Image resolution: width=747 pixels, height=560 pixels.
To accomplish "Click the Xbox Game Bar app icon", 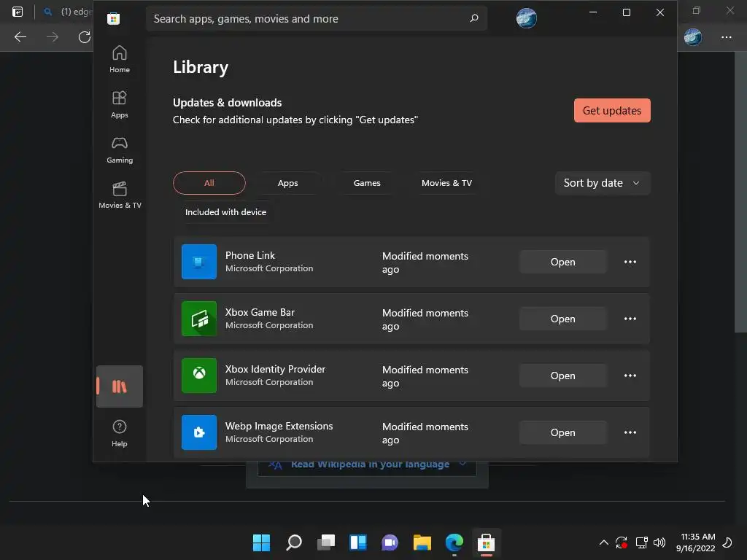I will [199, 319].
